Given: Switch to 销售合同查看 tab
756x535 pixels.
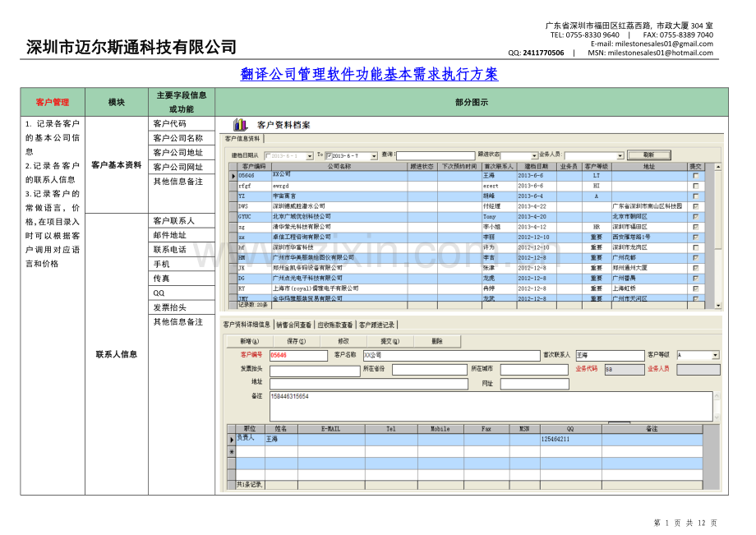Looking at the screenshot, I should click(x=293, y=325).
